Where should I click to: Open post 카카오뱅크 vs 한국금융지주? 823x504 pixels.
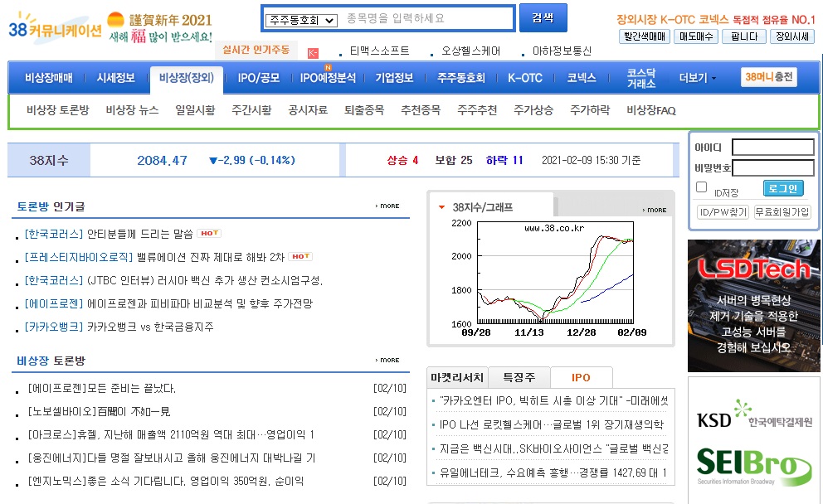150,327
